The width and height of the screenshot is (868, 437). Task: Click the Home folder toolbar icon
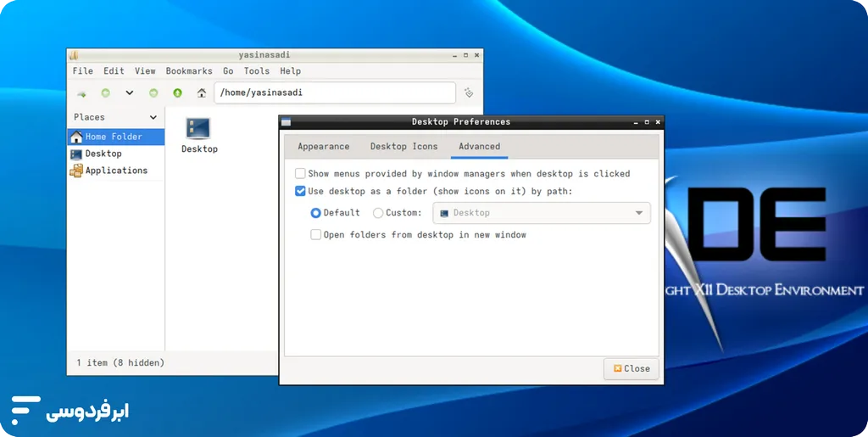201,93
